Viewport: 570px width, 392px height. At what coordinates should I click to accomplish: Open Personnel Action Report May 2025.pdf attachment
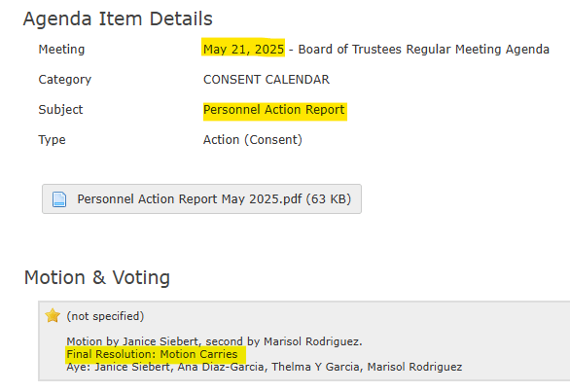(x=201, y=198)
